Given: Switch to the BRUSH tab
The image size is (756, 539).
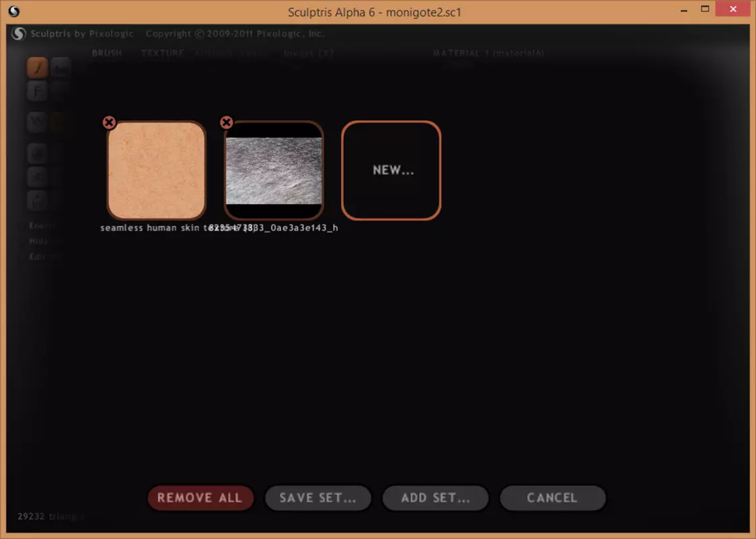Looking at the screenshot, I should coord(107,53).
